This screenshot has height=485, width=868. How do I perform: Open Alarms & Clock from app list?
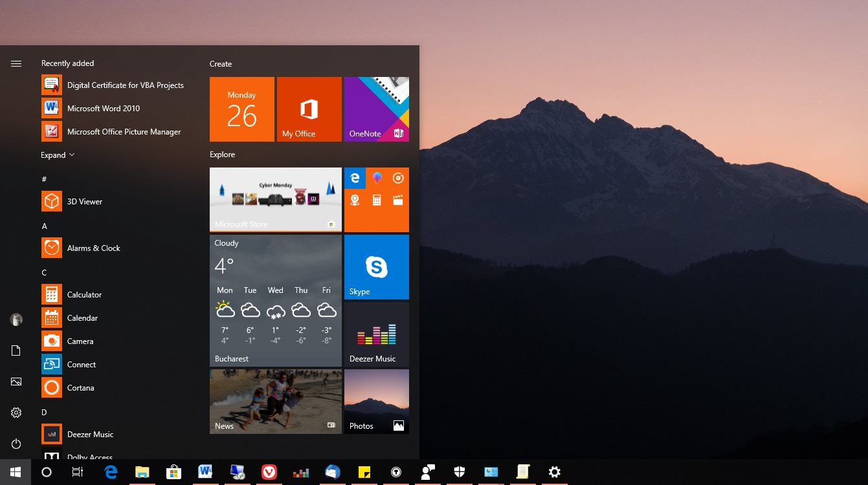point(93,248)
